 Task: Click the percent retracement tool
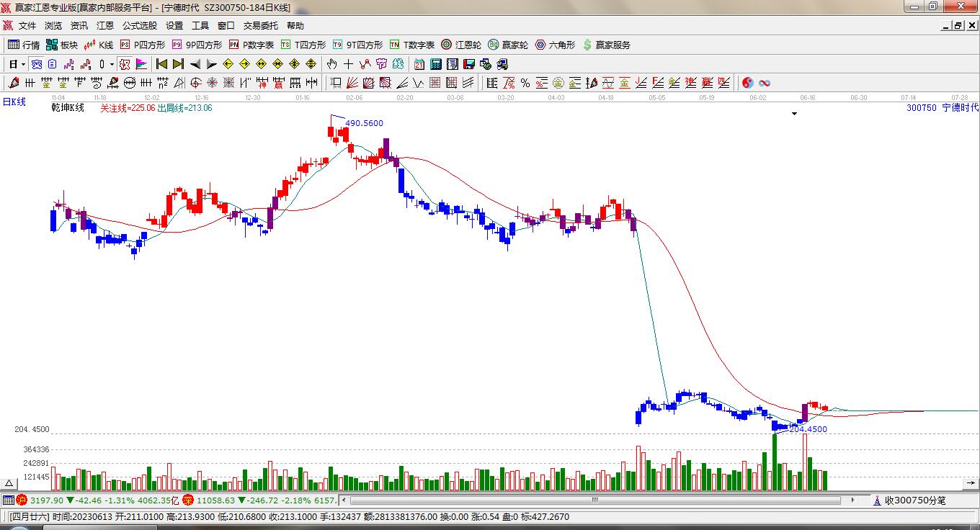pos(525,83)
